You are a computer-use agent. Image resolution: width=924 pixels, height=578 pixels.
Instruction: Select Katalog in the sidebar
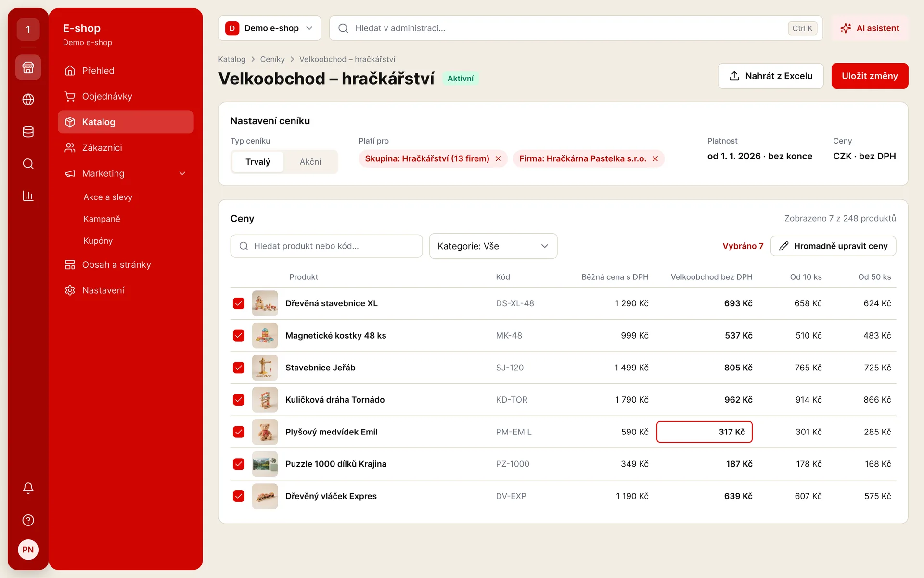coord(126,122)
